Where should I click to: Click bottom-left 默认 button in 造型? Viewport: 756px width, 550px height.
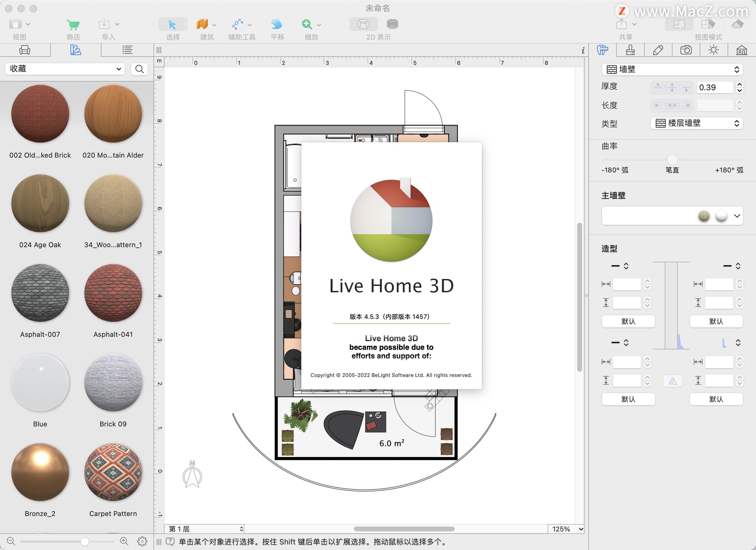(x=628, y=399)
